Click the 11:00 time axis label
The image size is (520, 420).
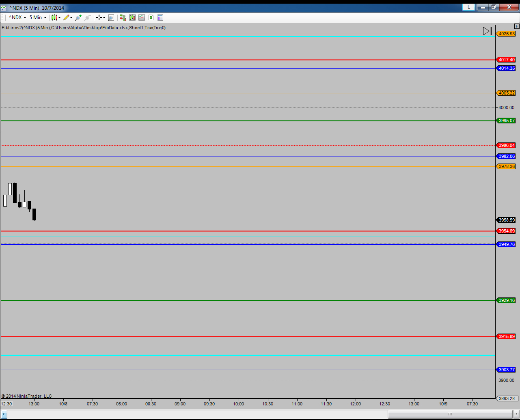pyautogui.click(x=297, y=404)
